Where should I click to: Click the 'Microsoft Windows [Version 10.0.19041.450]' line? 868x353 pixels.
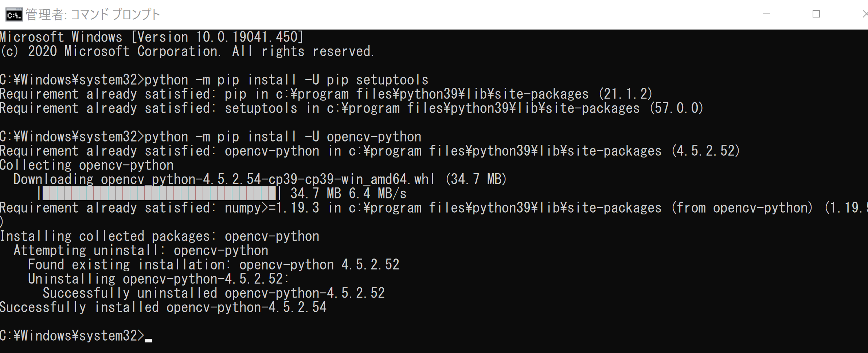point(152,37)
